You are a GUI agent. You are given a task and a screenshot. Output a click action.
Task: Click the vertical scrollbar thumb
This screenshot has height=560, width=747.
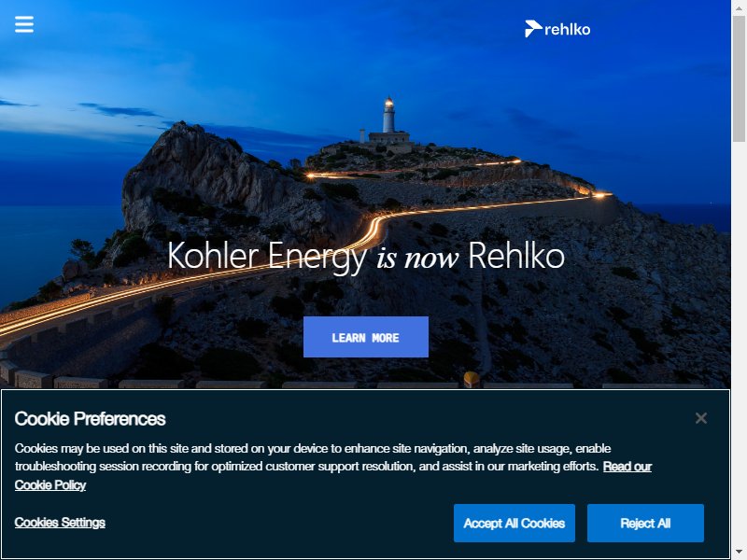(x=739, y=78)
